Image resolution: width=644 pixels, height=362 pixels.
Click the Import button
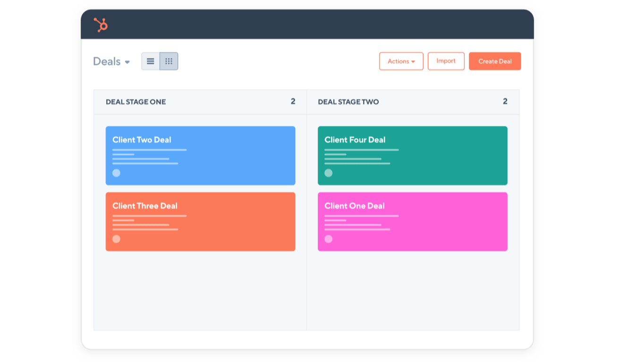[446, 61]
